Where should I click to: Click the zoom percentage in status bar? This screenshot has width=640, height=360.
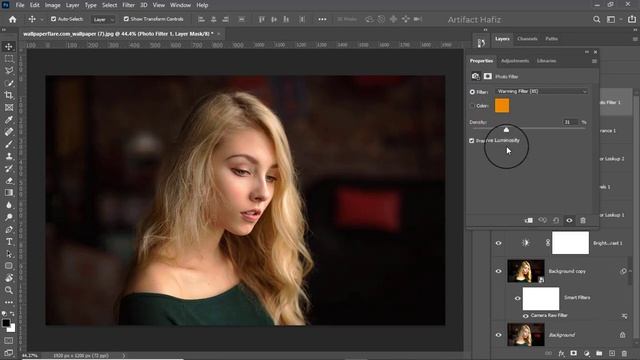click(x=29, y=356)
